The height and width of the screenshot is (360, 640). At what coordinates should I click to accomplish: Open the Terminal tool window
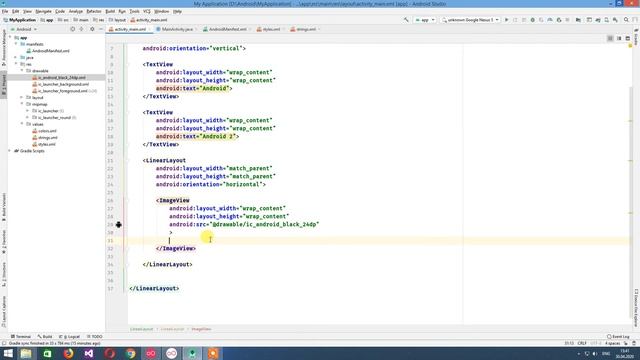[x=21, y=337]
